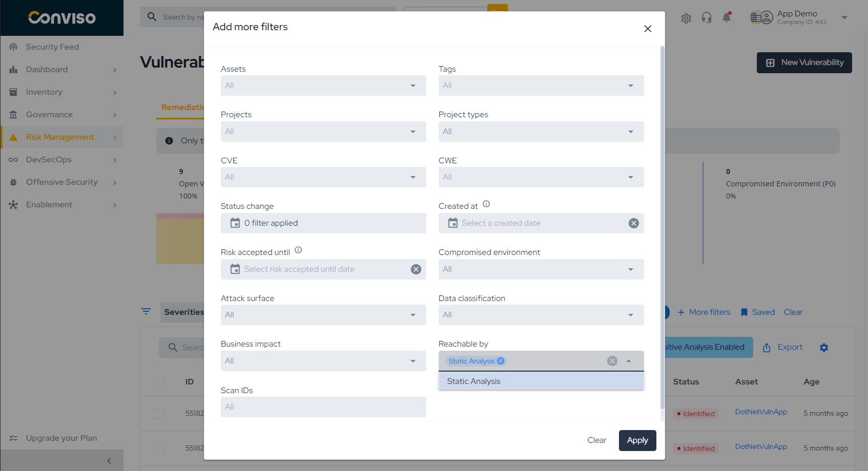
Task: Open table settings gear near Export
Action: 824,348
